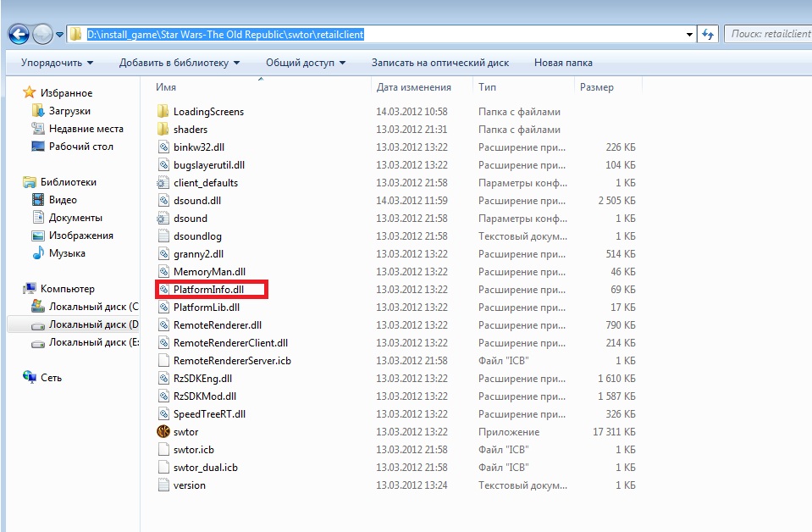Select dsound.dll file icon
Screen dimensions: 812x532
[x=163, y=201]
